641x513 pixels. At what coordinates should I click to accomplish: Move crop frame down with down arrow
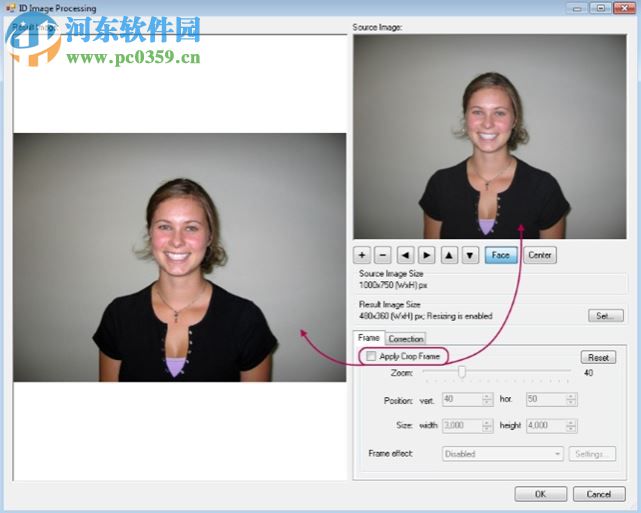point(470,255)
